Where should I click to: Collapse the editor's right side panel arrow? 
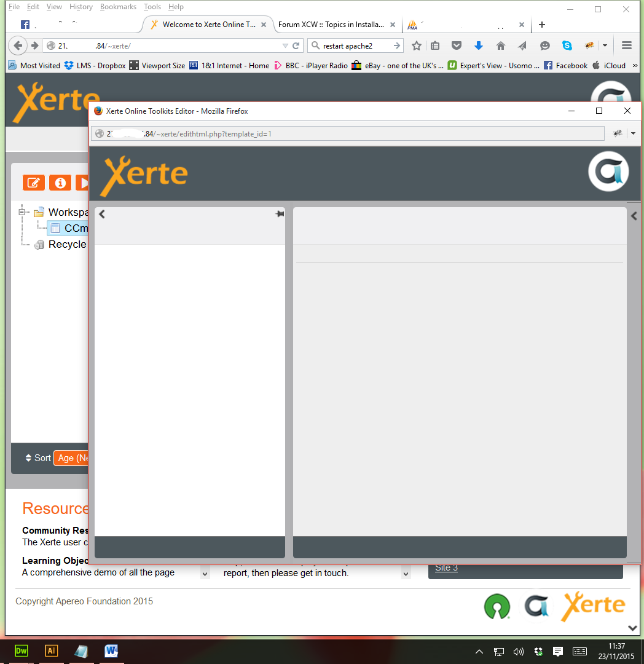(x=634, y=216)
